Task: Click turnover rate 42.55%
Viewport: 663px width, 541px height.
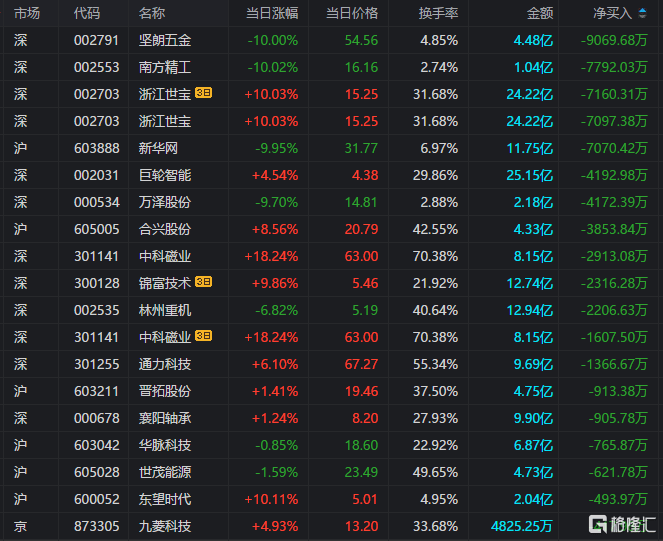Action: [x=436, y=230]
